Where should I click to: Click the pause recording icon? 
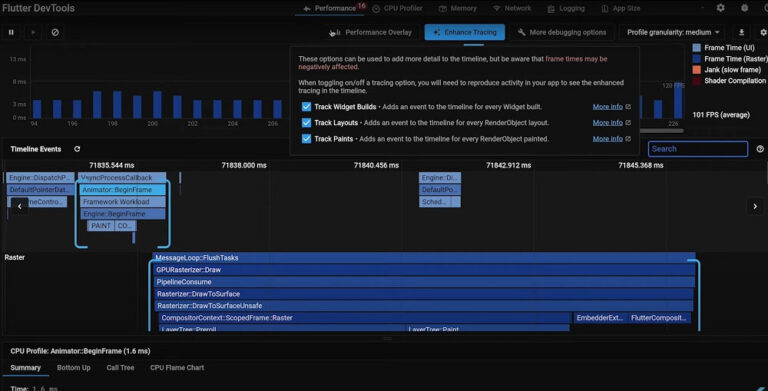pyautogui.click(x=11, y=32)
